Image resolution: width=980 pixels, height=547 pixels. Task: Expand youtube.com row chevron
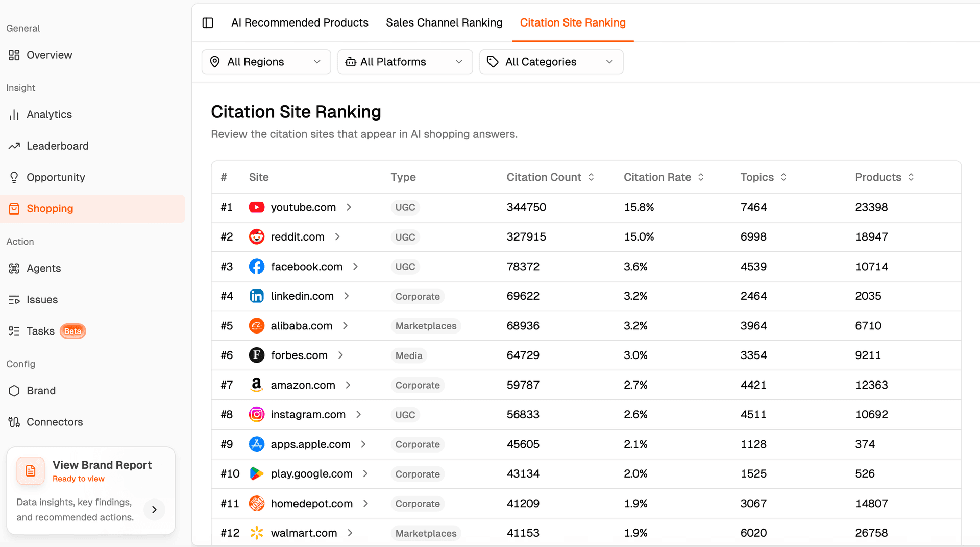coord(349,207)
